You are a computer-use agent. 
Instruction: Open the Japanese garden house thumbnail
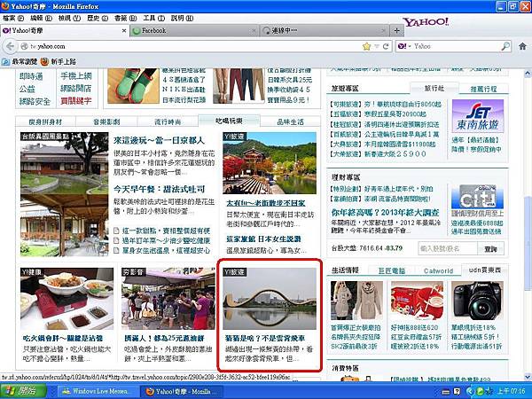(64, 194)
